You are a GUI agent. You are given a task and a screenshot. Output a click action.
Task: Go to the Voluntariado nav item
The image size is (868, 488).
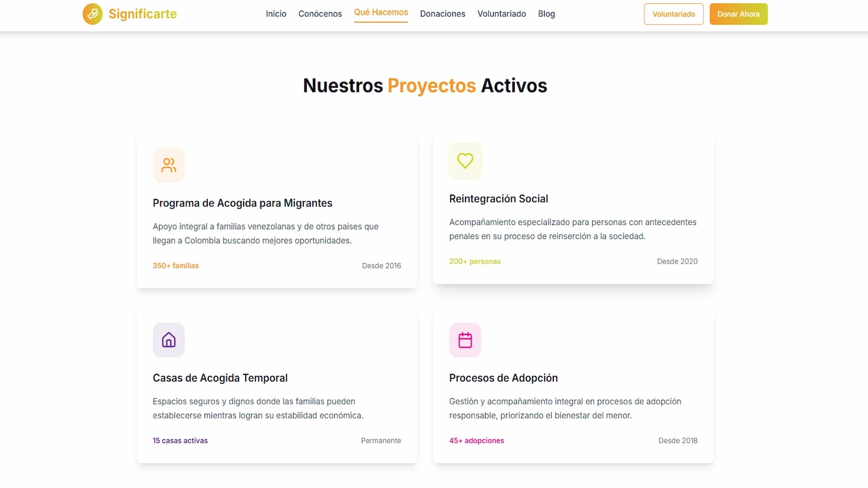[501, 14]
